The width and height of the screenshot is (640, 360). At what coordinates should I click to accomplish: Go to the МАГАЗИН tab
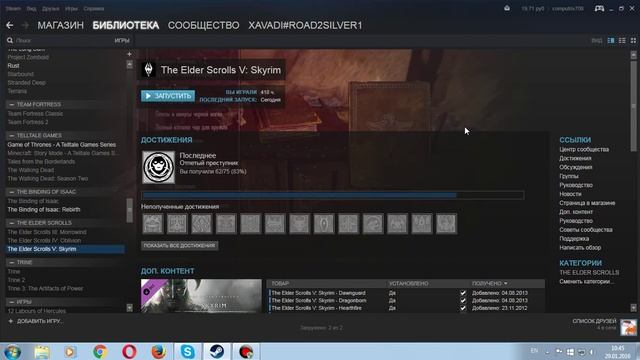[x=60, y=25]
